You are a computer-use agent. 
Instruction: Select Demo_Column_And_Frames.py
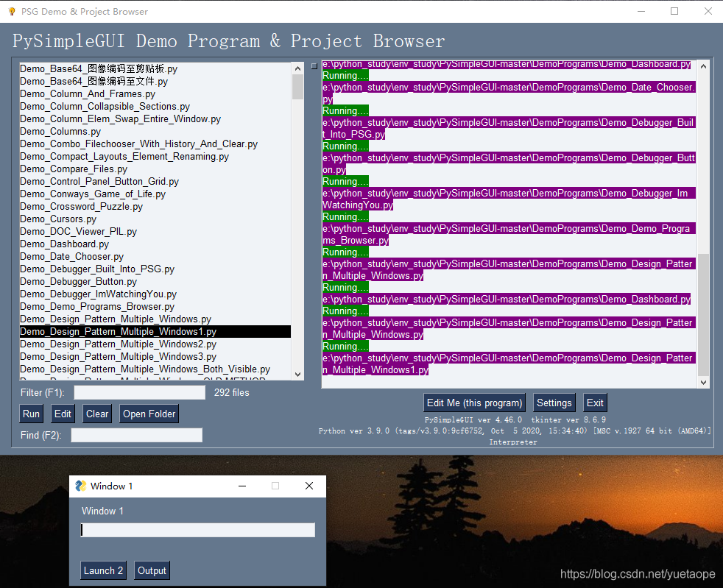(x=155, y=93)
